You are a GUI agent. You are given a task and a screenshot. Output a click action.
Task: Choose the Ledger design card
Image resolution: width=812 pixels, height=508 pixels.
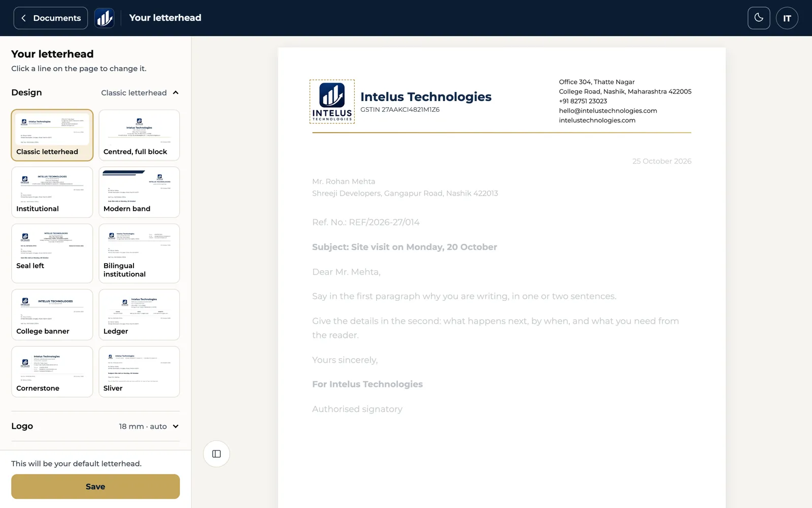click(x=139, y=314)
